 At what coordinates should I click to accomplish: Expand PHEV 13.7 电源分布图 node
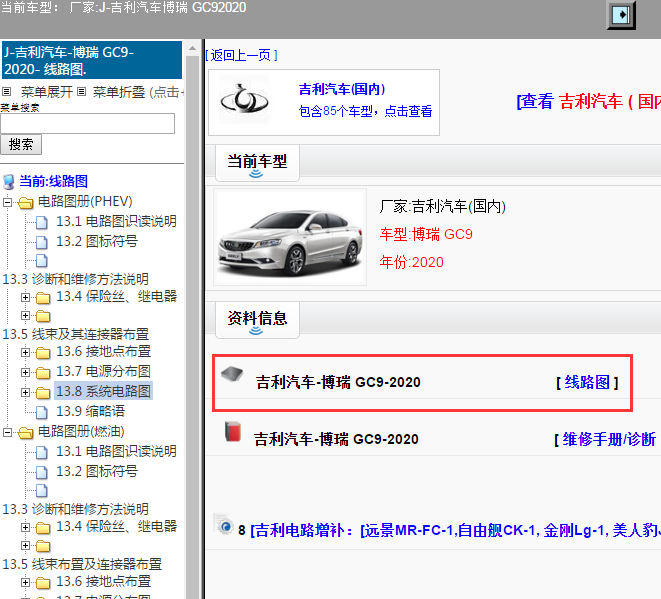25,372
